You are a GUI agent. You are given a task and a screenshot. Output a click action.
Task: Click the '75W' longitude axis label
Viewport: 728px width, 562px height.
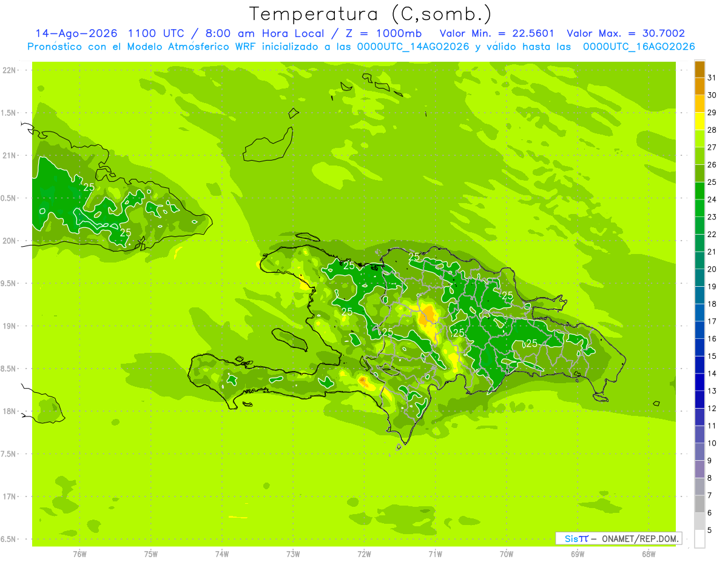pos(150,554)
